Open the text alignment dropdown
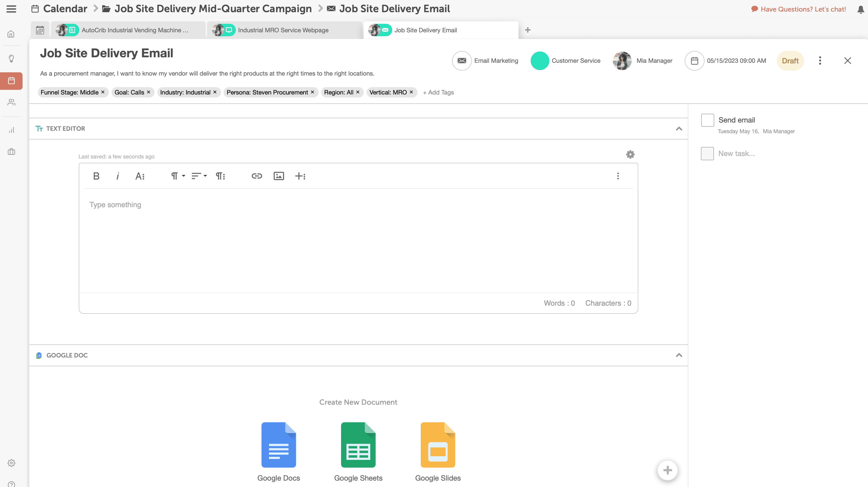The height and width of the screenshot is (487, 868). [x=199, y=176]
